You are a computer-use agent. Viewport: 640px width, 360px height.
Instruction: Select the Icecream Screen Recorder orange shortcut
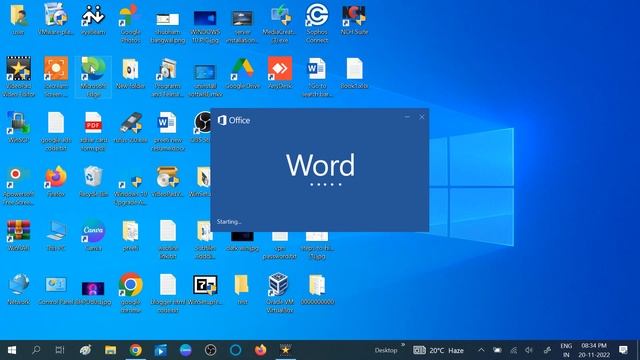point(56,76)
